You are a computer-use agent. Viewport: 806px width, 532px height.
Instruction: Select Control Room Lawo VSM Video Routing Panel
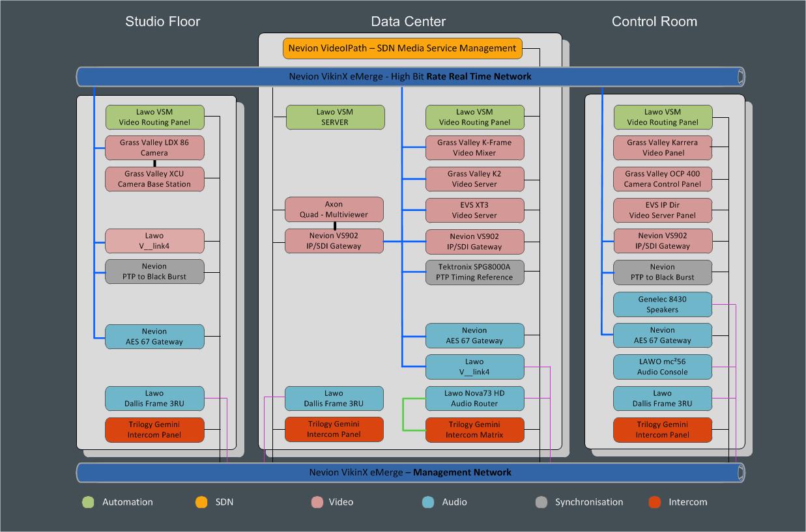[663, 117]
